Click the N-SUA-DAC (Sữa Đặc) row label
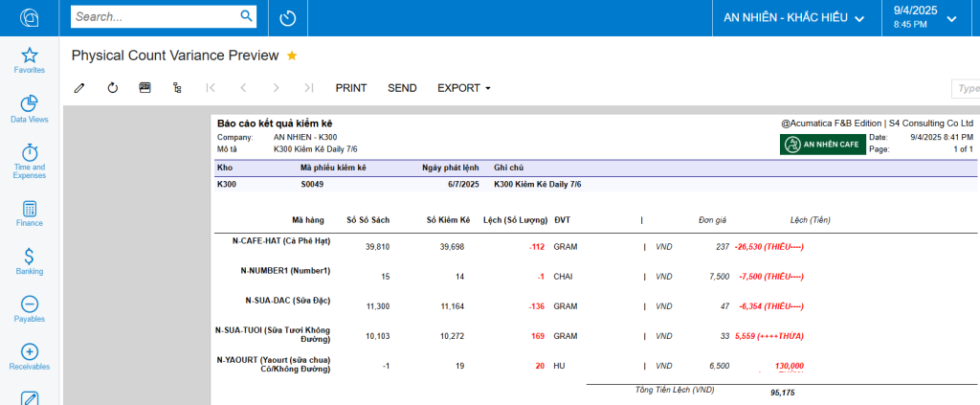The image size is (980, 405). 288,301
